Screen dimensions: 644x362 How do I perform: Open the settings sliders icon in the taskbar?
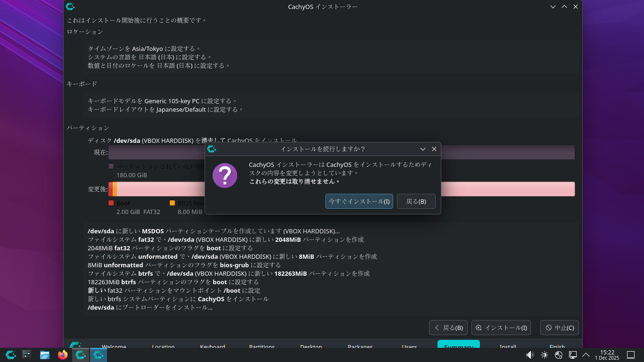[27, 355]
